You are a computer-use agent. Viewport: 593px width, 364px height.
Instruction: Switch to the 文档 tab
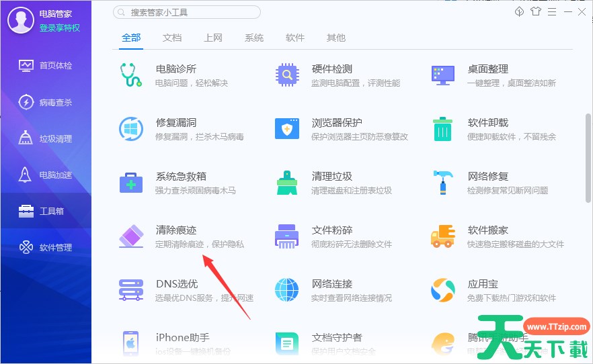coord(172,38)
